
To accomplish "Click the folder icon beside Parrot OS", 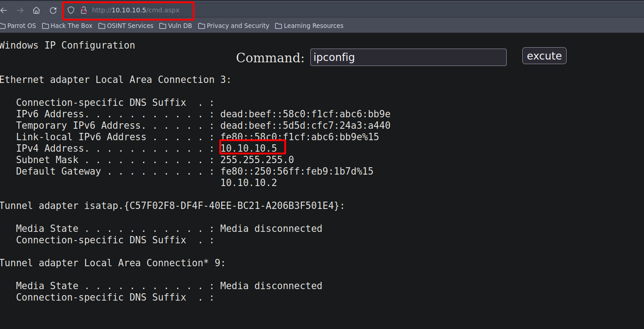I will [x=3, y=26].
